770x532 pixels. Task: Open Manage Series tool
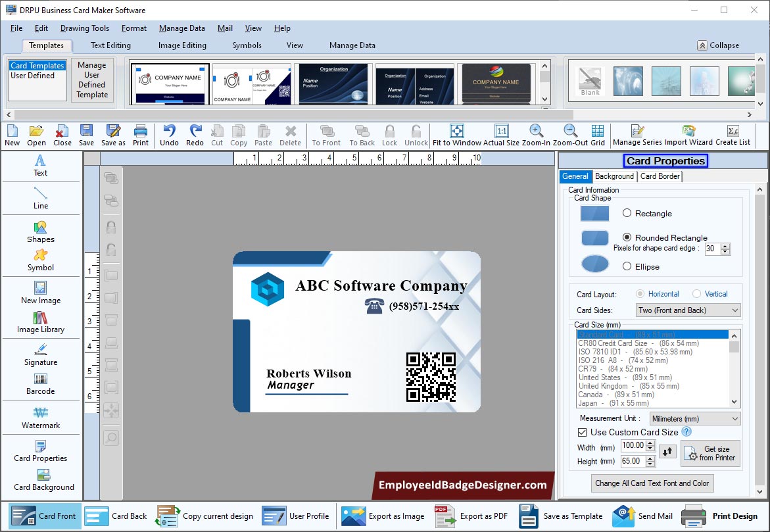pyautogui.click(x=637, y=135)
